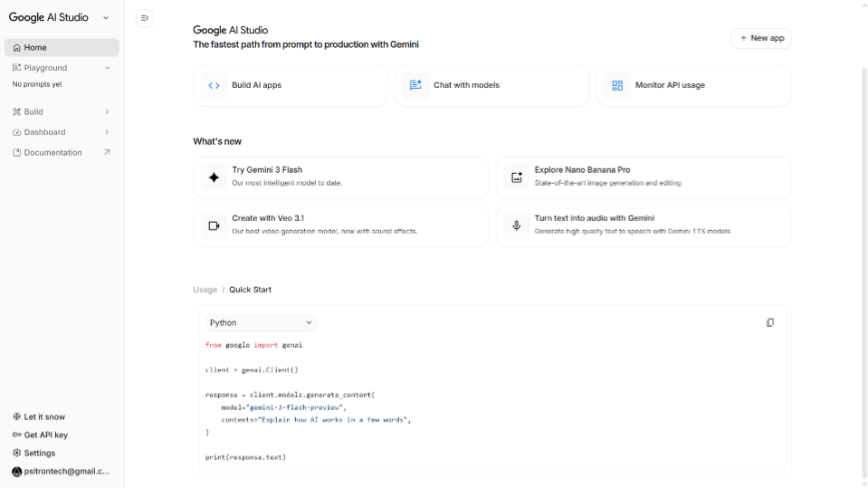Create a New app

click(x=761, y=38)
